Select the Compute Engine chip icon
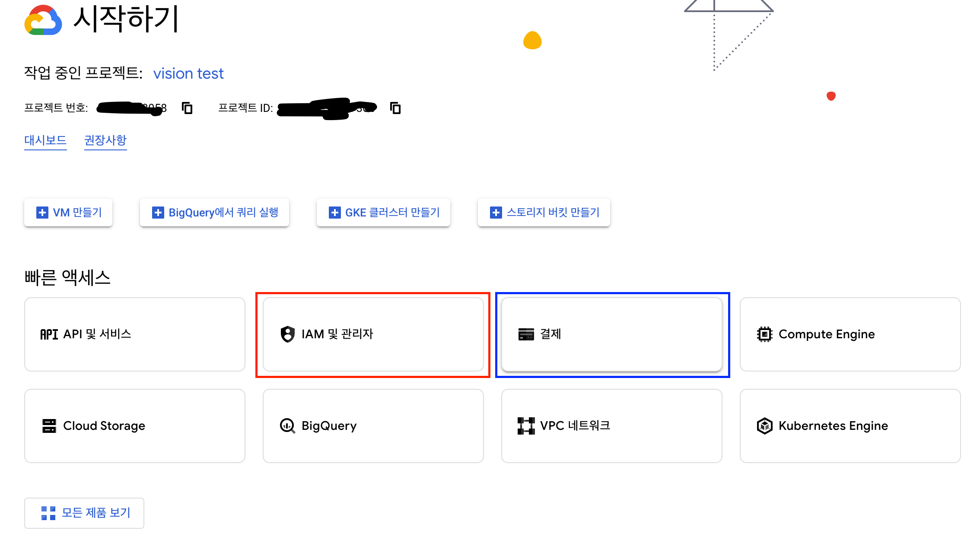 tap(764, 334)
